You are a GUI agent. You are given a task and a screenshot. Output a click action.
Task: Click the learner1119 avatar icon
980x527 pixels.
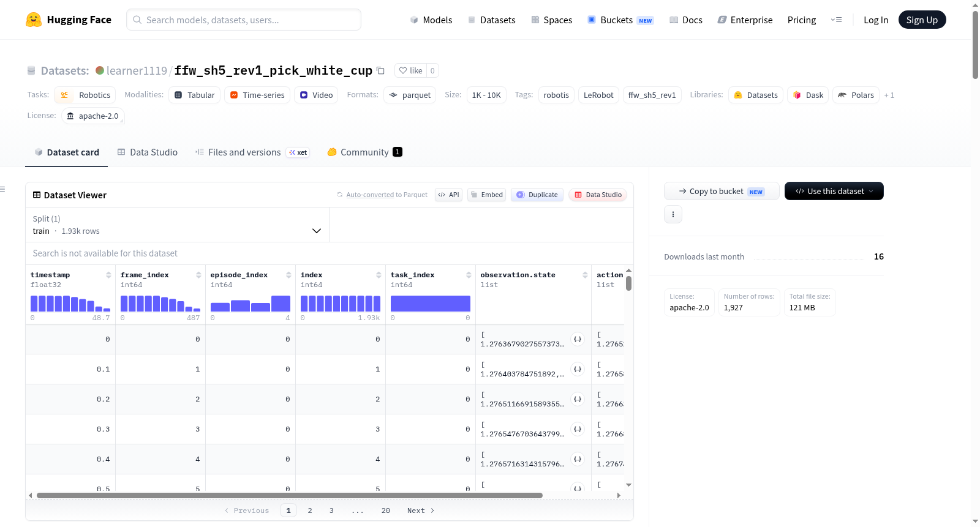(100, 70)
